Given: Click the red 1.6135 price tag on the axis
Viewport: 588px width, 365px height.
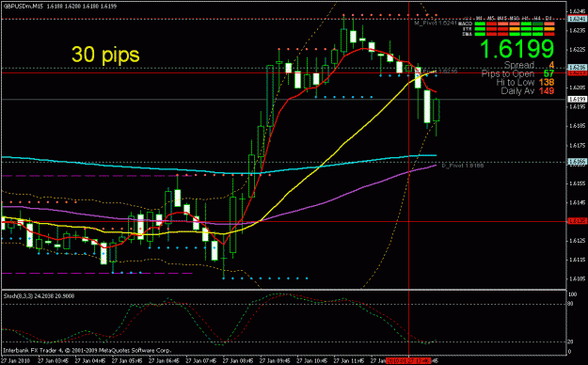Looking at the screenshot, I should (x=578, y=221).
